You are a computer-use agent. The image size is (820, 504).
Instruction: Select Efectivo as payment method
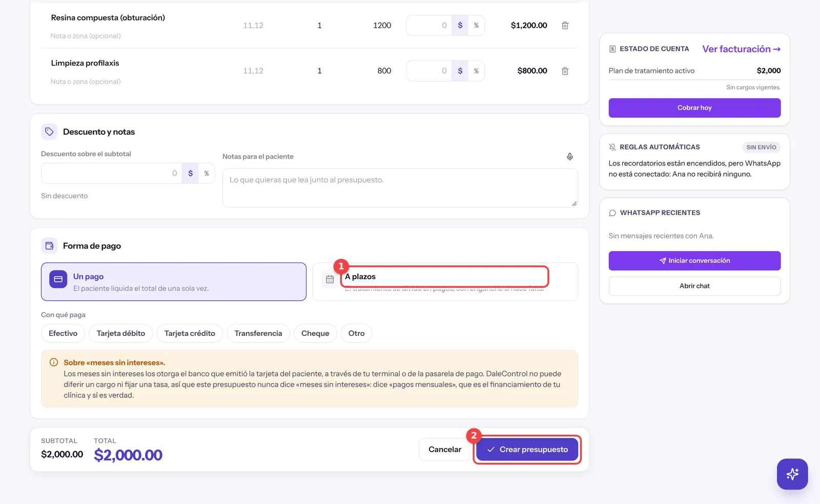click(63, 333)
